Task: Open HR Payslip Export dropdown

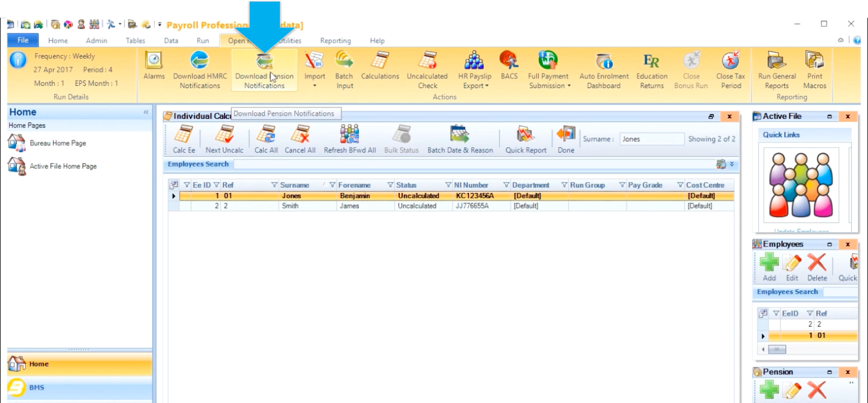Action: point(474,85)
